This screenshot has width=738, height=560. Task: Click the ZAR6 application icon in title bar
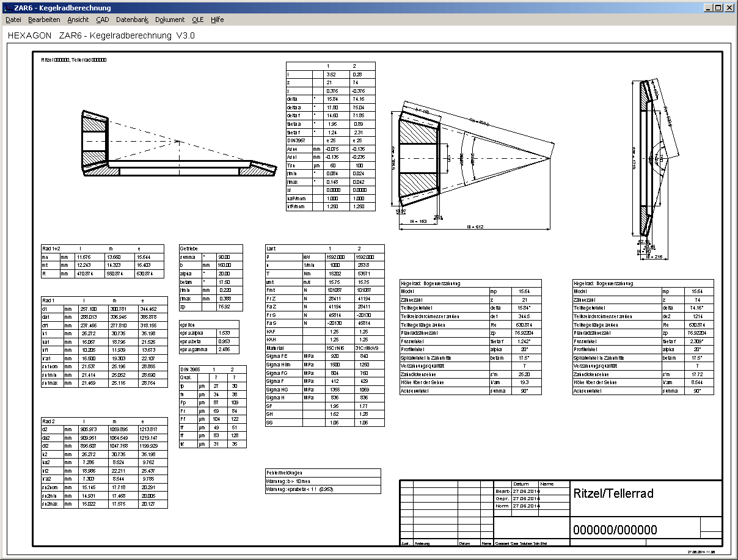(x=7, y=8)
